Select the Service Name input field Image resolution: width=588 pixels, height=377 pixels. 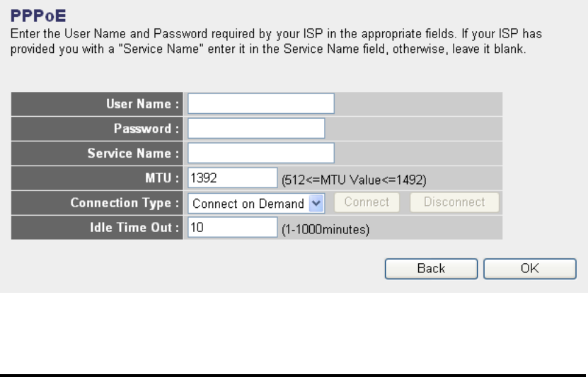point(260,153)
